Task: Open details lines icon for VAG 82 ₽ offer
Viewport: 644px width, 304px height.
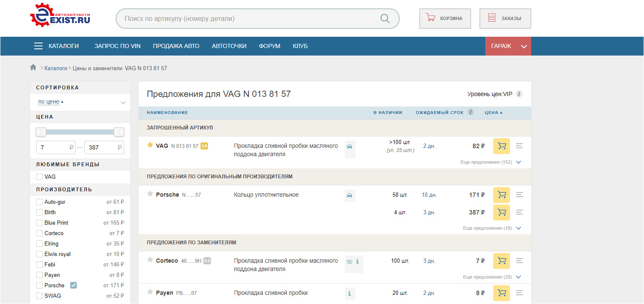Action: 520,146
